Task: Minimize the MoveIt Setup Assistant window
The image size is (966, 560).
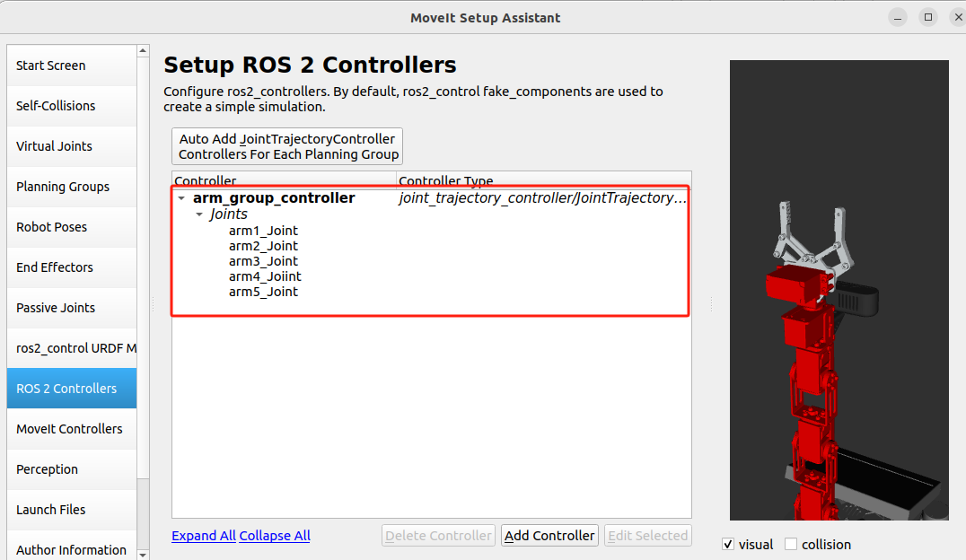Action: [x=898, y=17]
